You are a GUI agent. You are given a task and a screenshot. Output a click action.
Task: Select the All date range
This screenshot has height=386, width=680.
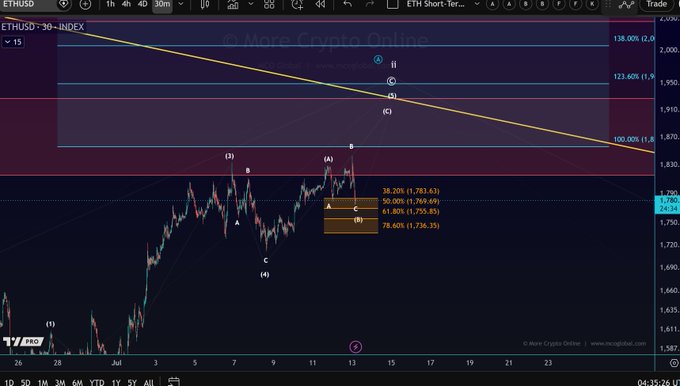pyautogui.click(x=148, y=383)
